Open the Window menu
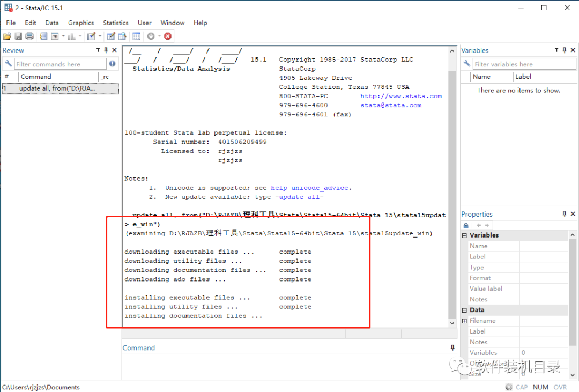The image size is (579, 392). 173,23
